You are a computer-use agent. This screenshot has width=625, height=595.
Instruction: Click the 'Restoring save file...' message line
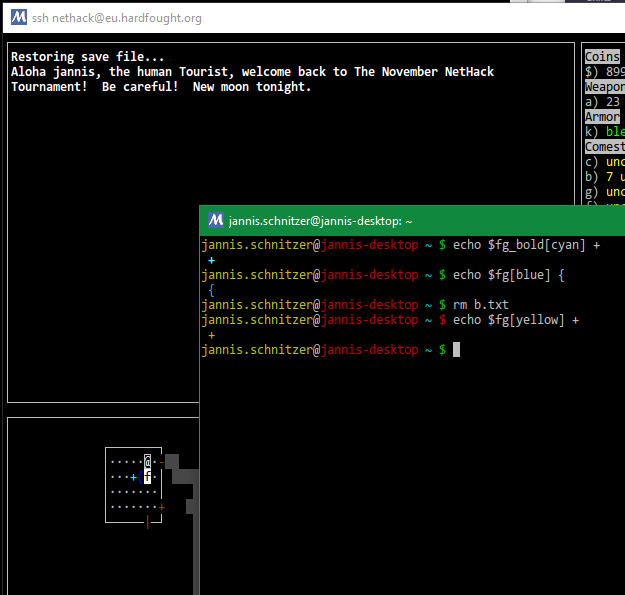[x=88, y=57]
